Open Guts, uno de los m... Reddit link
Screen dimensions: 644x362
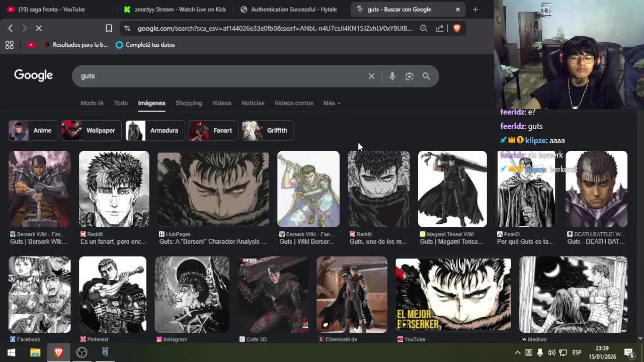click(378, 242)
